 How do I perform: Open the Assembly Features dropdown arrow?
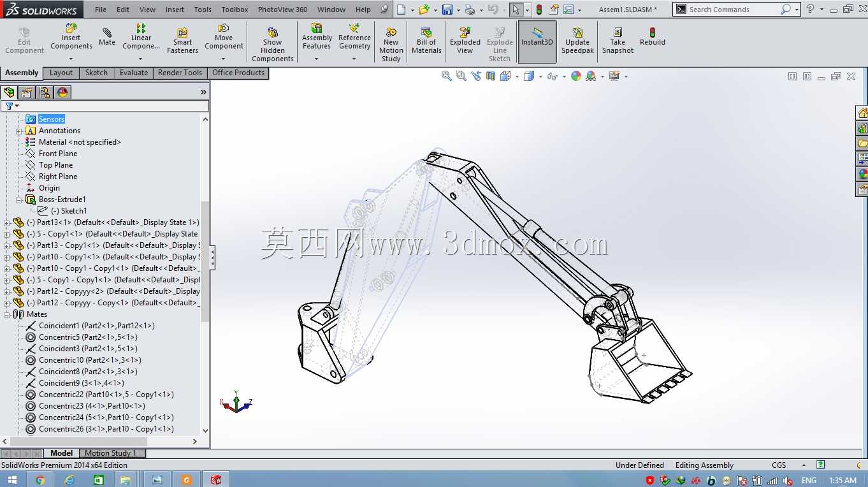click(x=317, y=59)
